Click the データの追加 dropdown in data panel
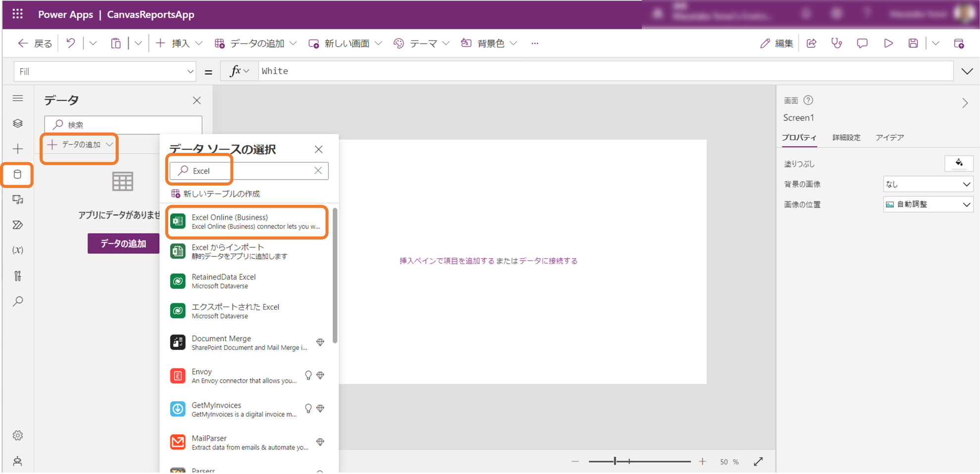 tap(80, 144)
